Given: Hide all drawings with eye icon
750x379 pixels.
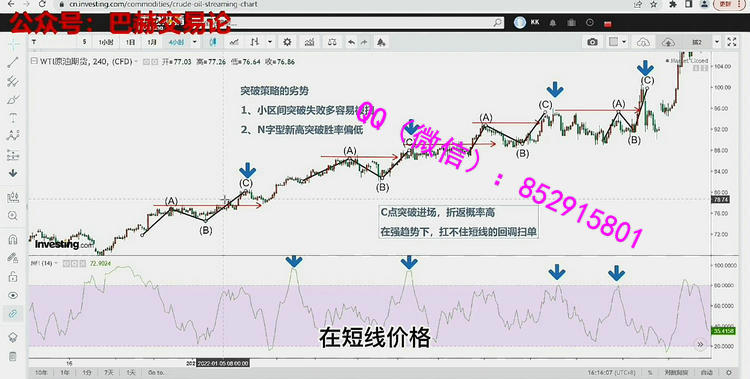Looking at the screenshot, I should pos(13,295).
